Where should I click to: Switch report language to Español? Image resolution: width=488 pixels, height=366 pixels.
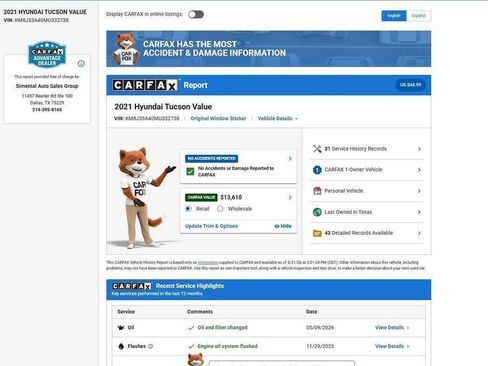[419, 16]
